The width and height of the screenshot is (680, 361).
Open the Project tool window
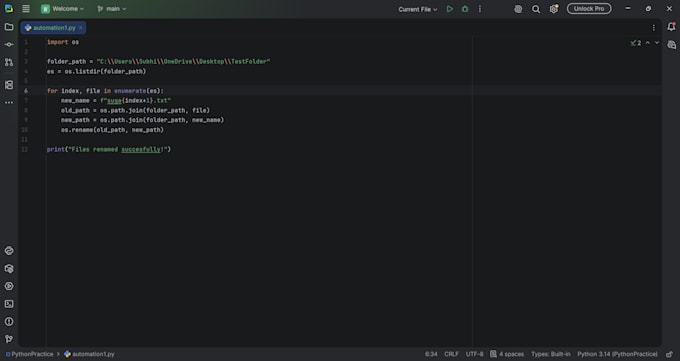[9, 27]
